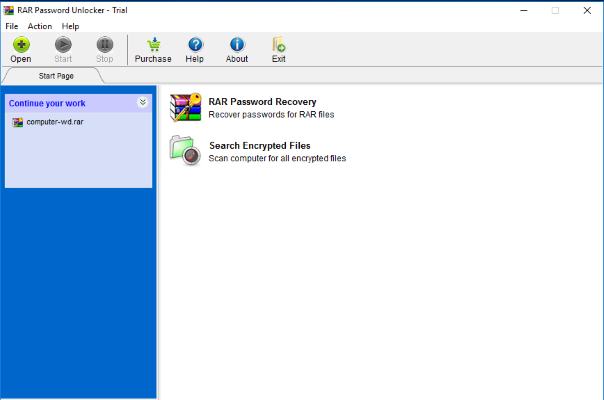This screenshot has width=604, height=400.
Task: Open the File menu
Action: point(12,26)
